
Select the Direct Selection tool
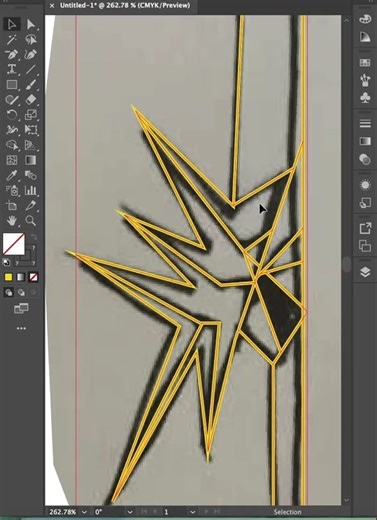coord(31,24)
